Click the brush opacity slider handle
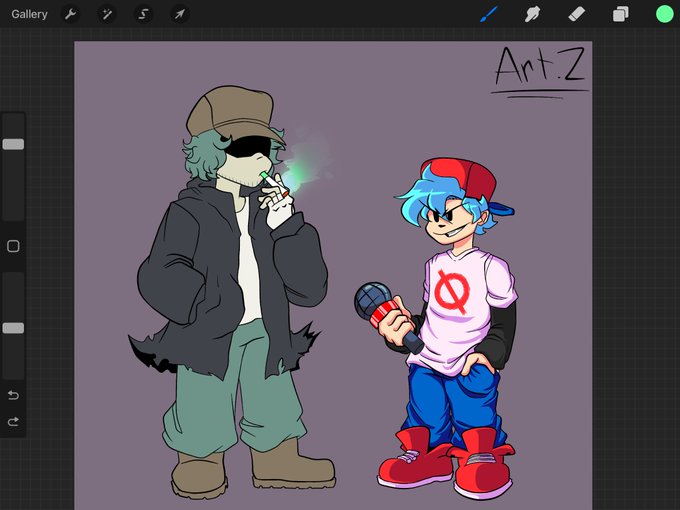The width and height of the screenshot is (680, 510). [x=13, y=328]
